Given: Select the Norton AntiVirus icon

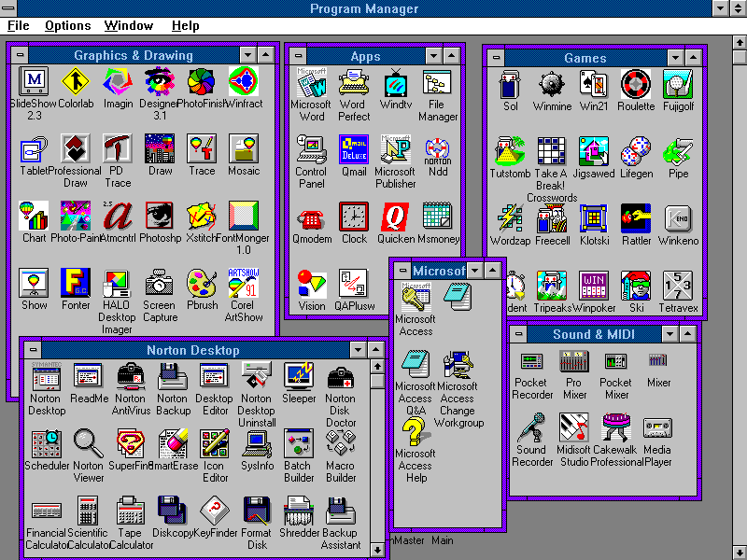Looking at the screenshot, I should click(131, 377).
